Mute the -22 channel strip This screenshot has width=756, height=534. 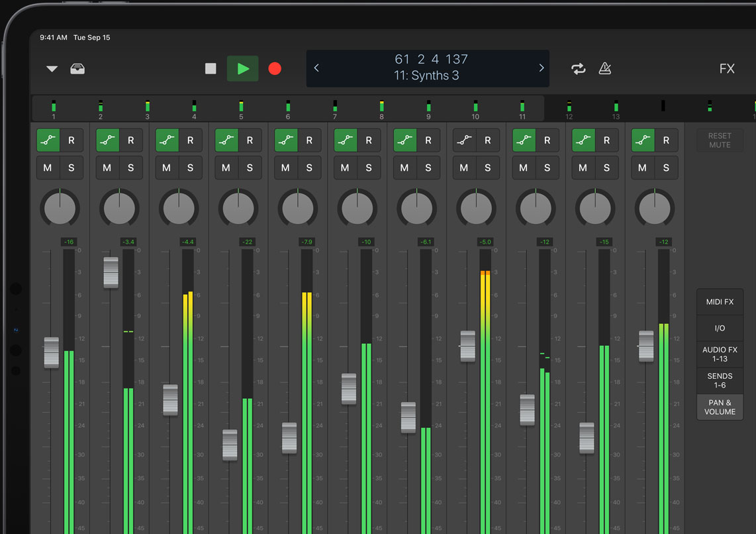point(226,168)
